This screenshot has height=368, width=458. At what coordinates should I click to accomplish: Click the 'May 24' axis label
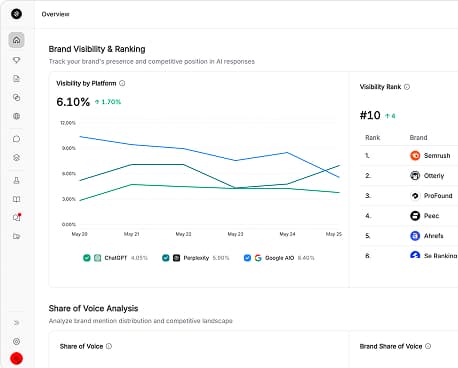[287, 234]
